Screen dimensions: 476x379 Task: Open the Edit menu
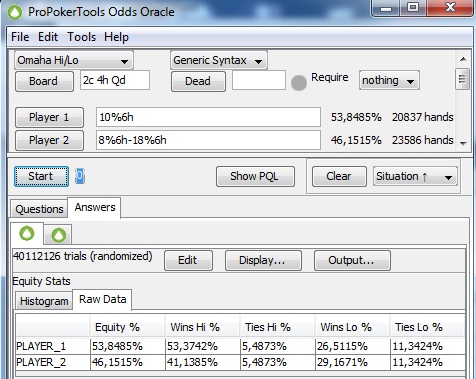[48, 37]
